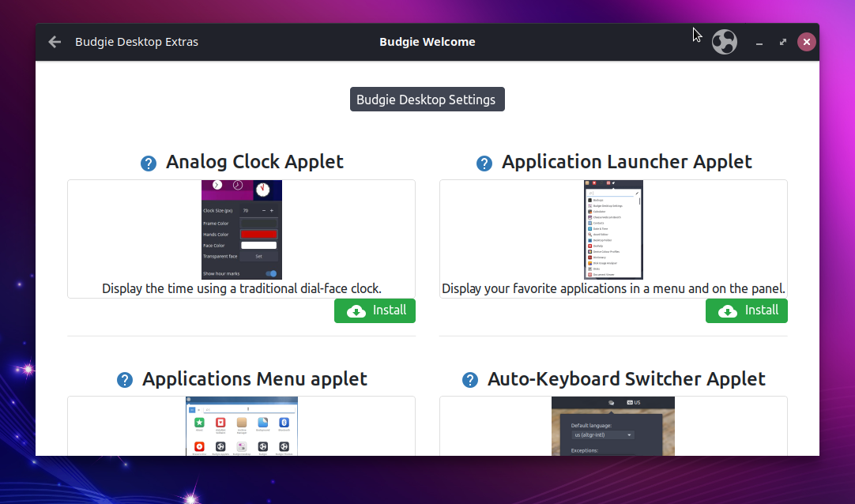This screenshot has height=504, width=855.
Task: Click the Budgie logo in the title bar
Action: (x=724, y=42)
